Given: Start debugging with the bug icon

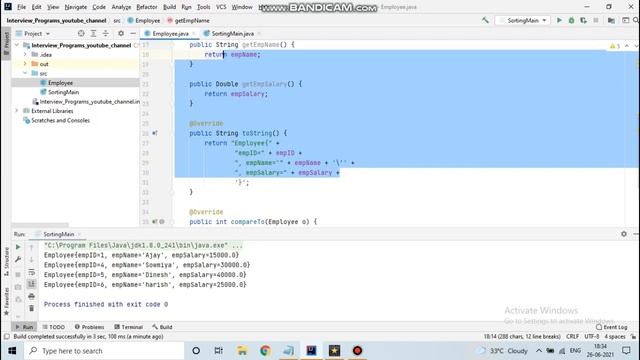Looking at the screenshot, I should [571, 20].
